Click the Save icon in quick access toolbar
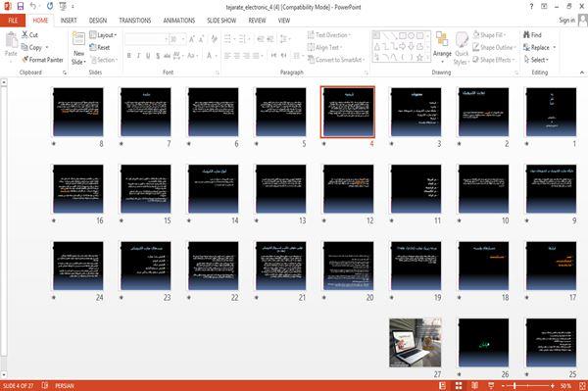Viewport: 588px width, 391px height. (x=21, y=6)
